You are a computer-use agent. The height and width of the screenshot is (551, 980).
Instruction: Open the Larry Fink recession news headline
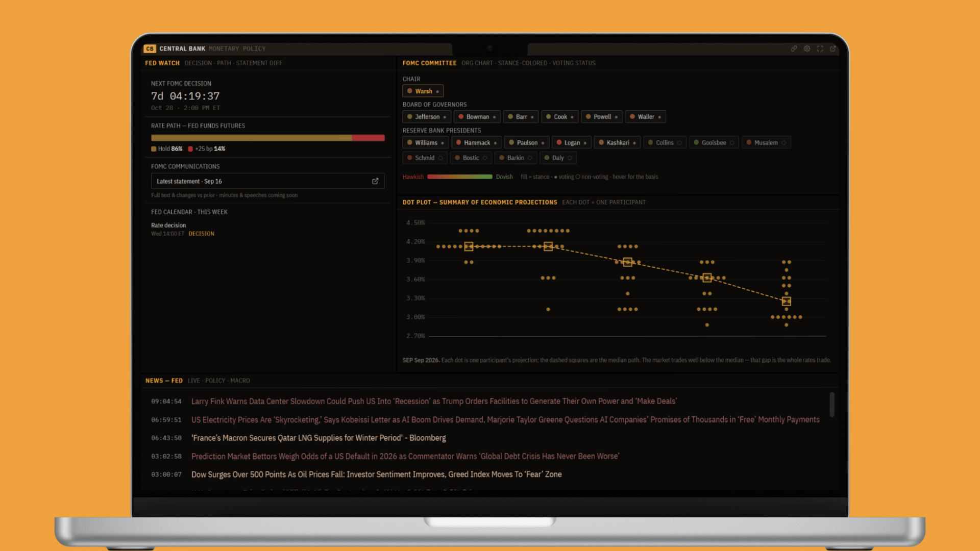(x=434, y=402)
